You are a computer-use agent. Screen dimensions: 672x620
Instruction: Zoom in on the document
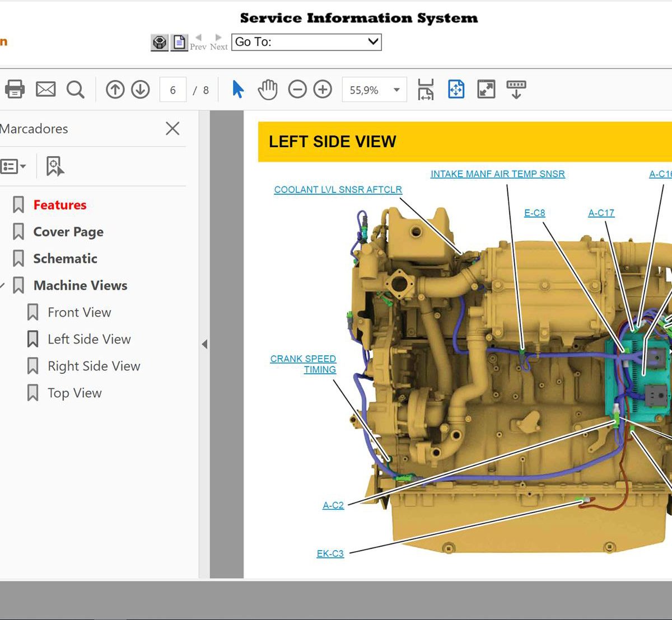322,88
